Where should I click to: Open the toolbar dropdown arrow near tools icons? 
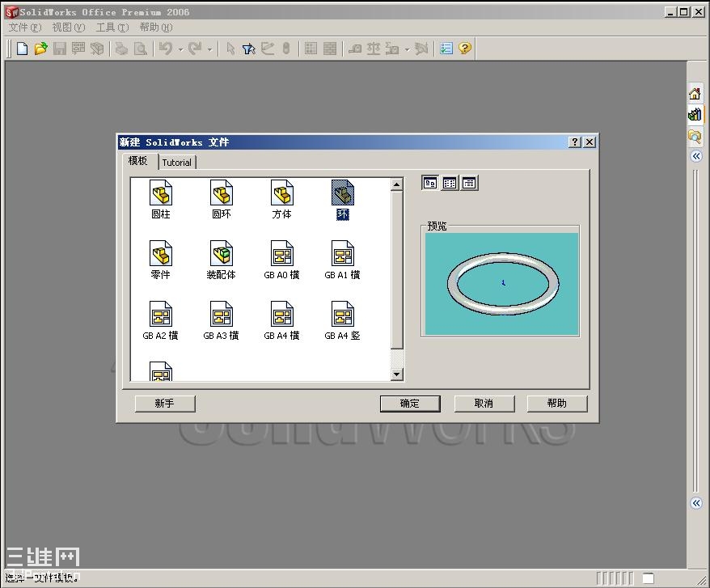click(407, 49)
